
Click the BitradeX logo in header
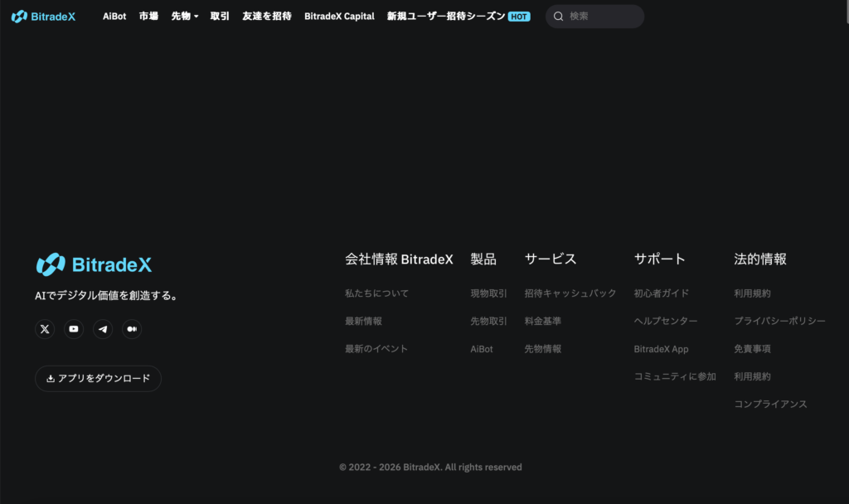click(43, 17)
